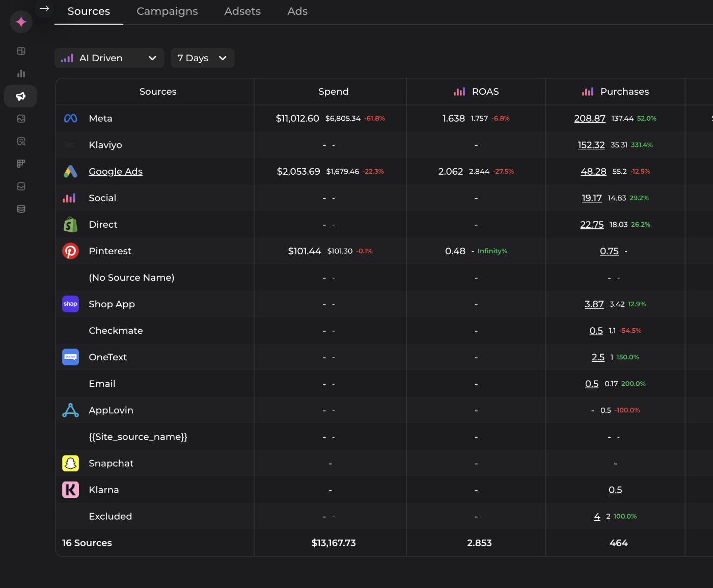Open the search report sidebar icon

[x=21, y=141]
